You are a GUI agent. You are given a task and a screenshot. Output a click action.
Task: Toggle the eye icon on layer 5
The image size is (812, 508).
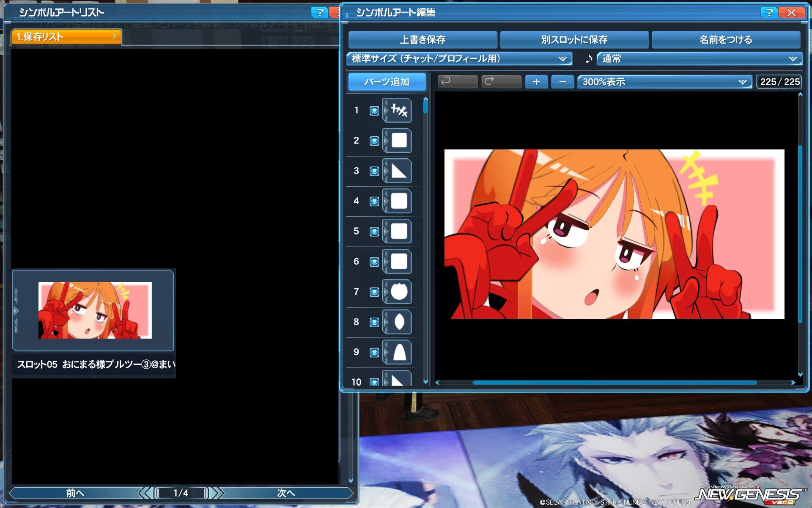click(374, 232)
